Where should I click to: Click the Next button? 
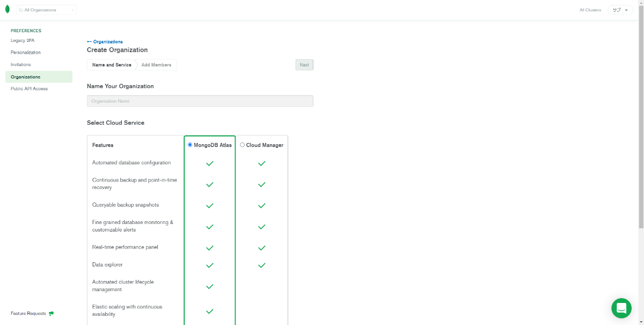[304, 64]
